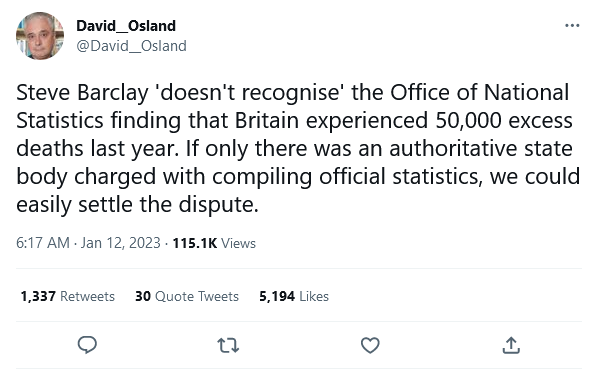Image resolution: width=598 pixels, height=369 pixels.
Task: Open the 115.1K Views analytics
Action: point(214,243)
